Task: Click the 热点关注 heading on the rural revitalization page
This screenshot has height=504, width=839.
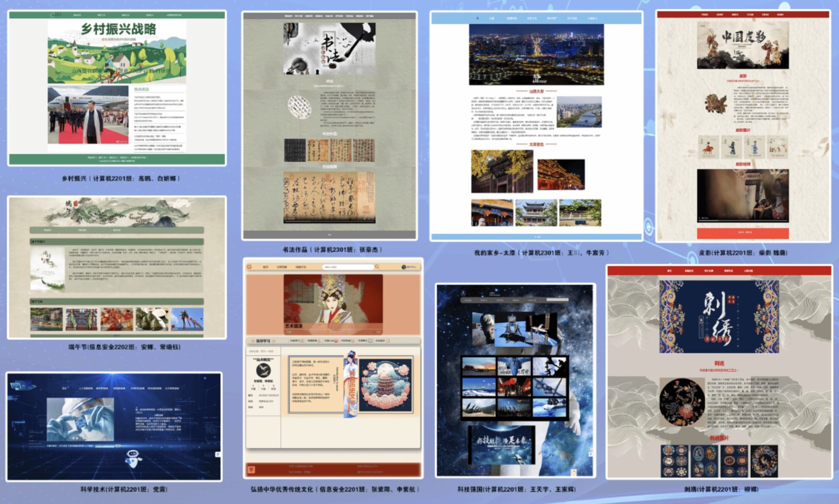Action: click(x=142, y=89)
